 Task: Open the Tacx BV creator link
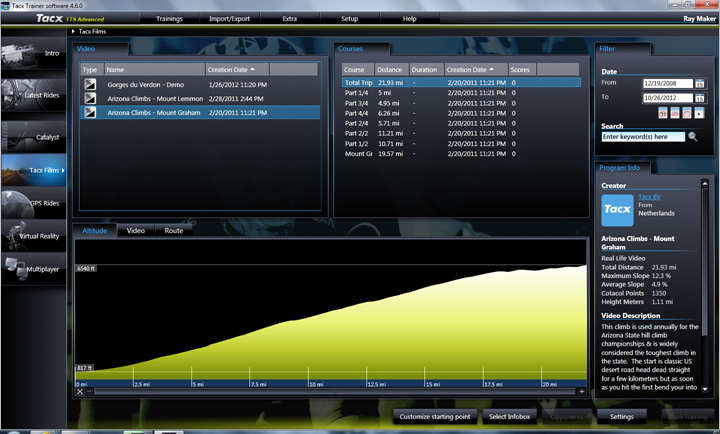(649, 197)
